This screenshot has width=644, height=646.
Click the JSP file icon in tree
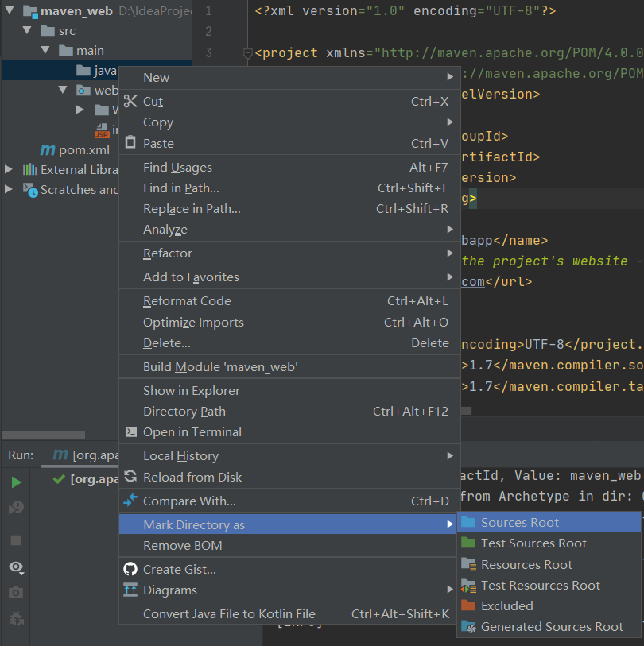(x=102, y=130)
